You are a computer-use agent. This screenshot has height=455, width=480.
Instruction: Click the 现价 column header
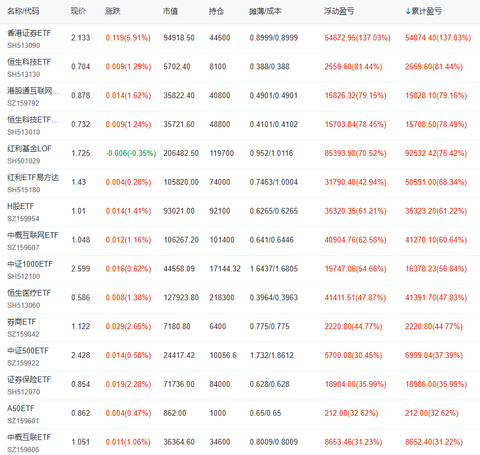[78, 11]
